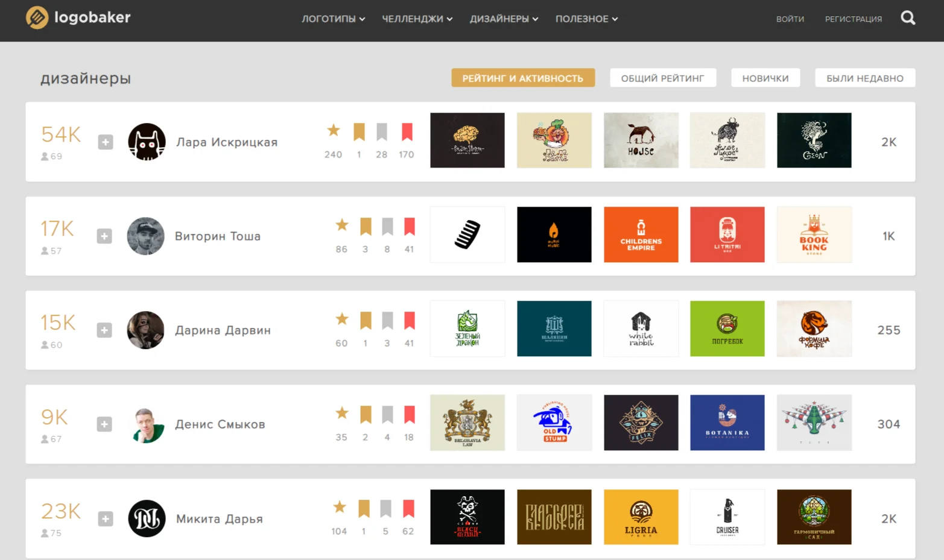Open Лара Искрицкая's cat avatar
This screenshot has height=560, width=944.
click(x=147, y=142)
